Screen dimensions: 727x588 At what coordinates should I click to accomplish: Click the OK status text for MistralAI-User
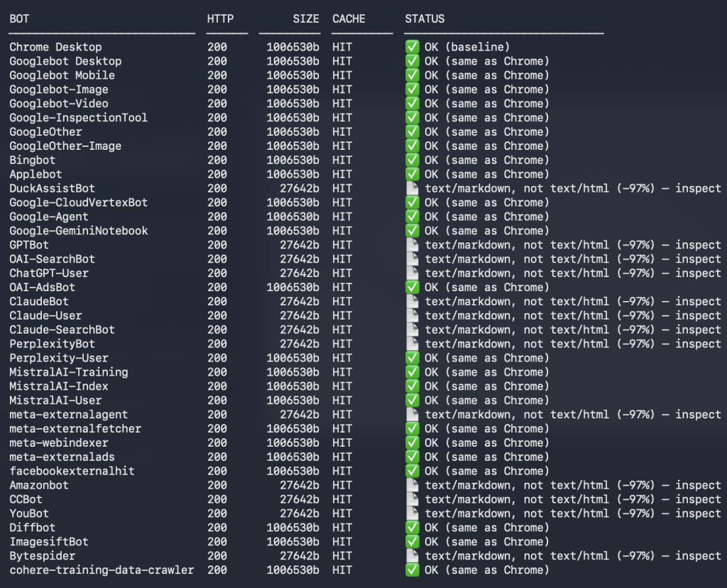(x=487, y=401)
